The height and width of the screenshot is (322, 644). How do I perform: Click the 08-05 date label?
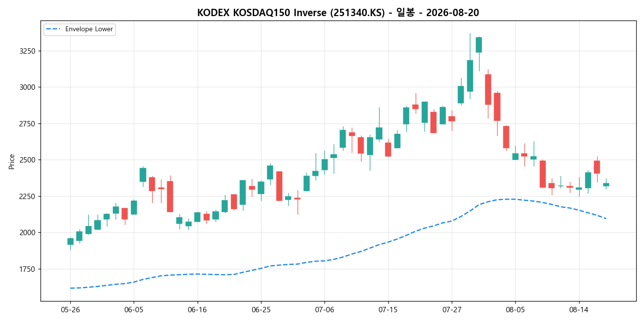tap(515, 309)
